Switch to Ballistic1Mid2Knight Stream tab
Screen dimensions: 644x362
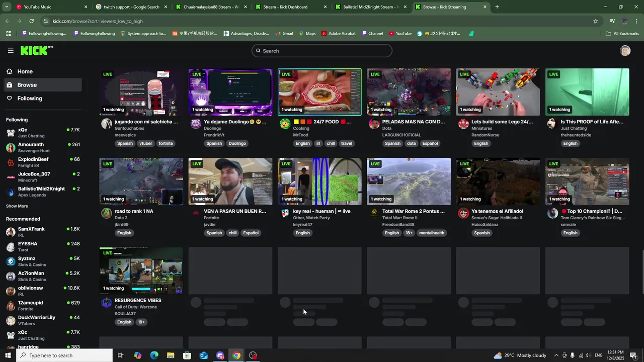pyautogui.click(x=370, y=7)
